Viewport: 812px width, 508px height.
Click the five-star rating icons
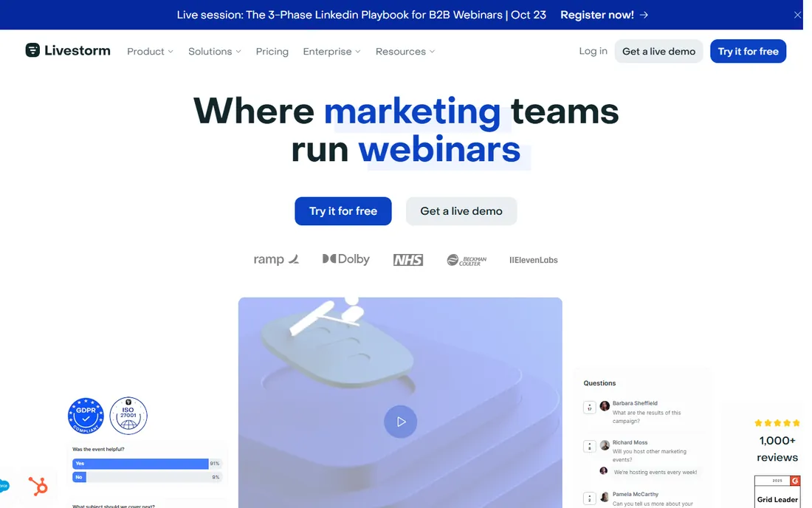pyautogui.click(x=777, y=423)
